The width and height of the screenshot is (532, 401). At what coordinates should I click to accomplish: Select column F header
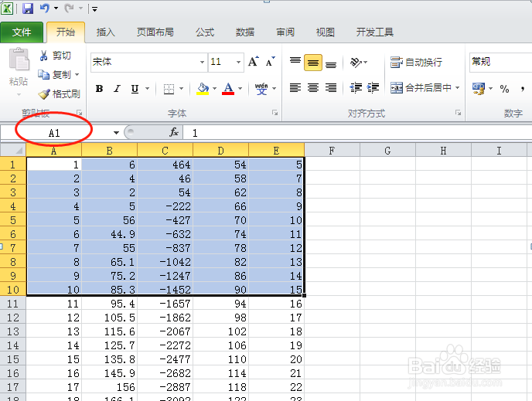tap(332, 151)
